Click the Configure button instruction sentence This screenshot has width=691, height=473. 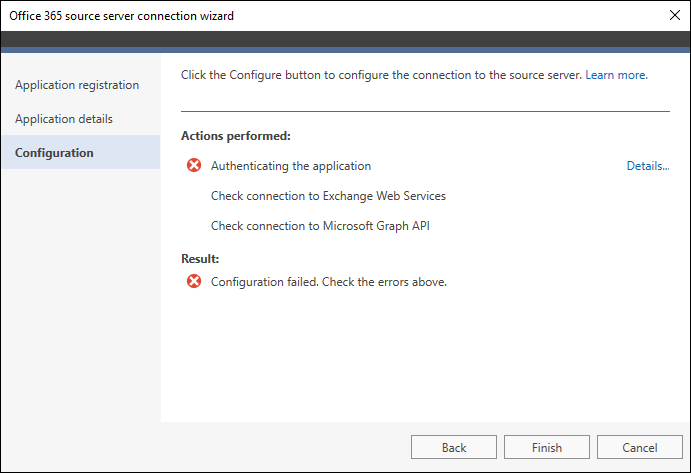(381, 75)
